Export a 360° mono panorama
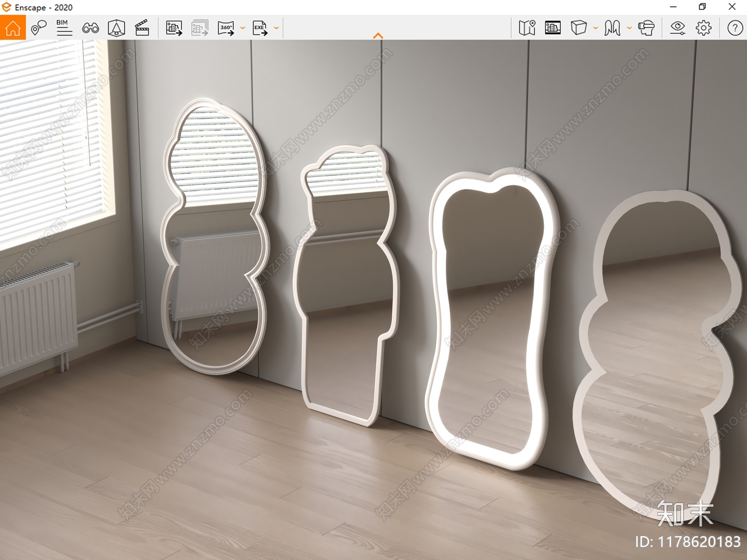 coord(226,28)
